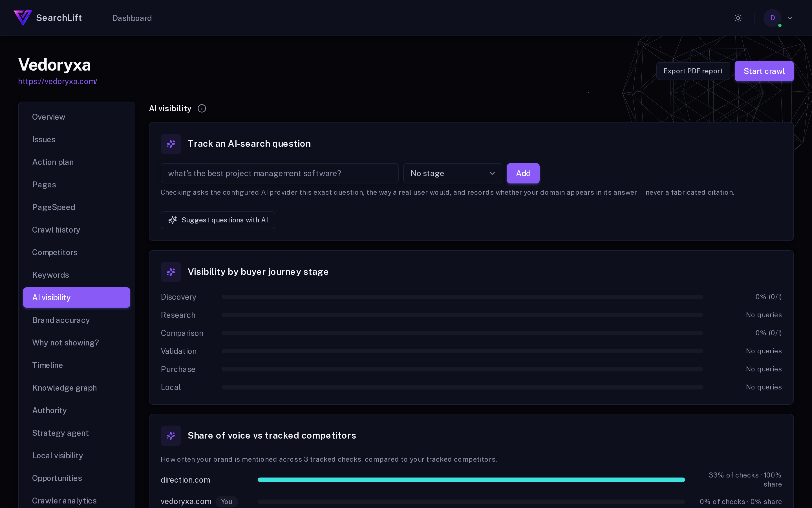Open Issues in the sidebar
Screen dimensions: 812x508
pyautogui.click(x=76, y=139)
